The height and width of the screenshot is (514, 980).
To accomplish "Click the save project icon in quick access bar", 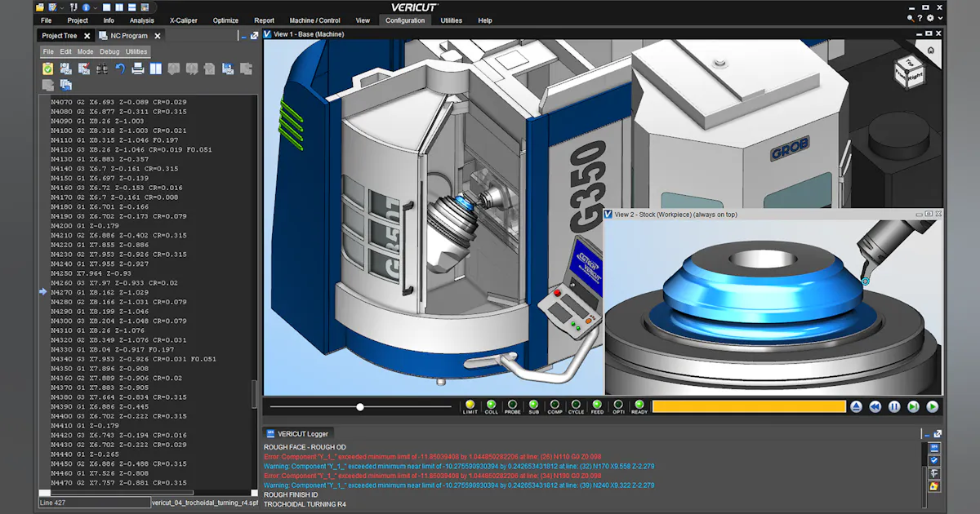I will pyautogui.click(x=52, y=7).
